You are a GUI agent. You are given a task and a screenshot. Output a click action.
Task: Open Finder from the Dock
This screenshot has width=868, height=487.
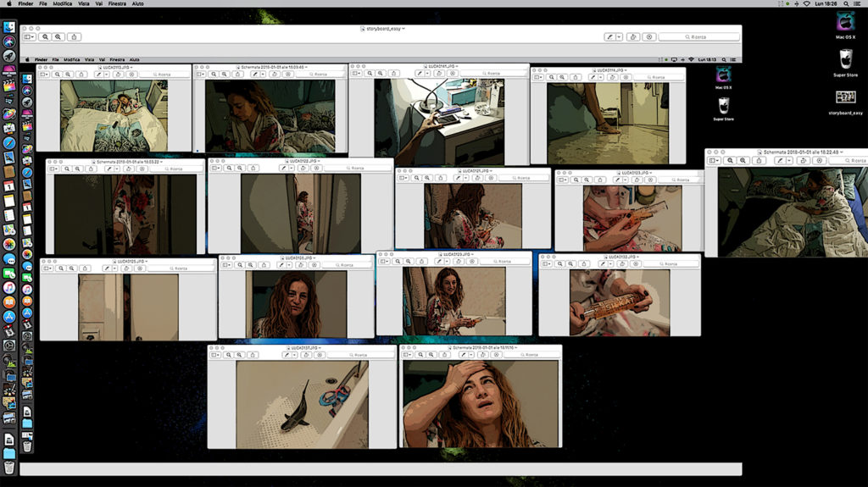click(8, 25)
